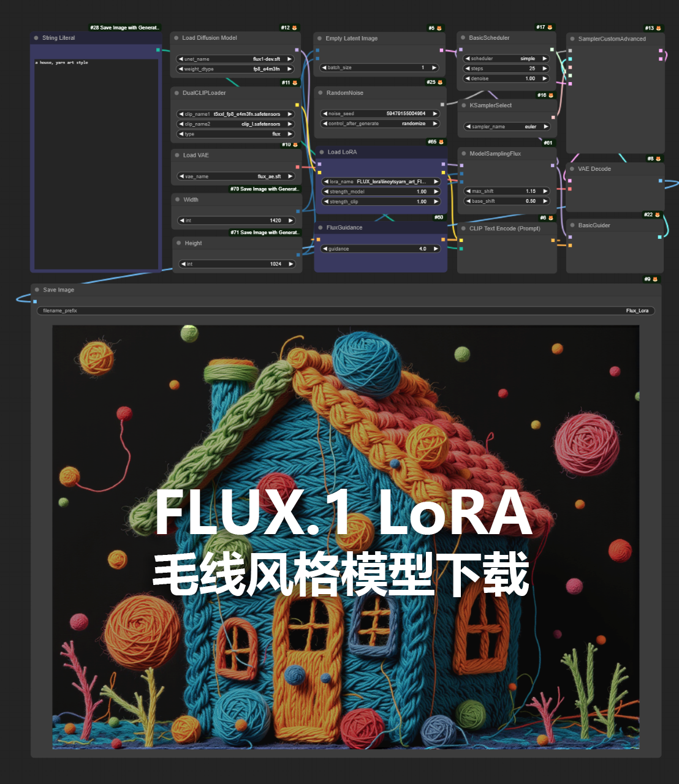Collapse the Empty Latent Image node dot
679x784 pixels.
pos(319,39)
